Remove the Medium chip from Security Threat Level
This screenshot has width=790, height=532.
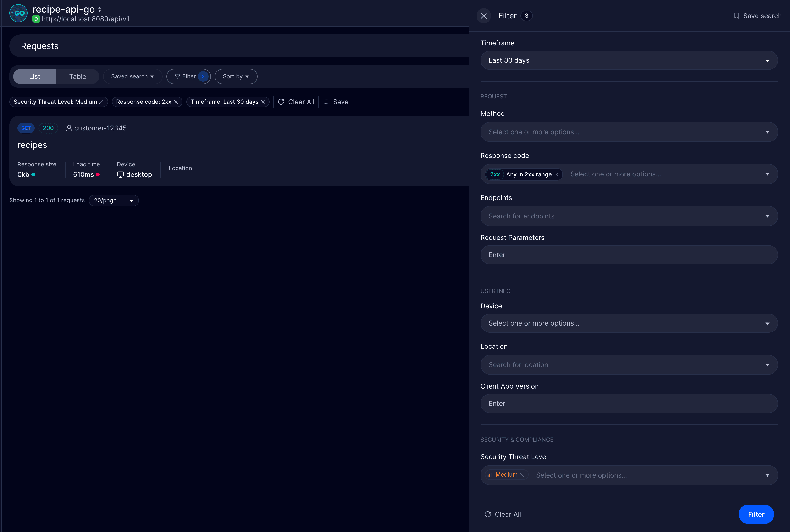(522, 475)
